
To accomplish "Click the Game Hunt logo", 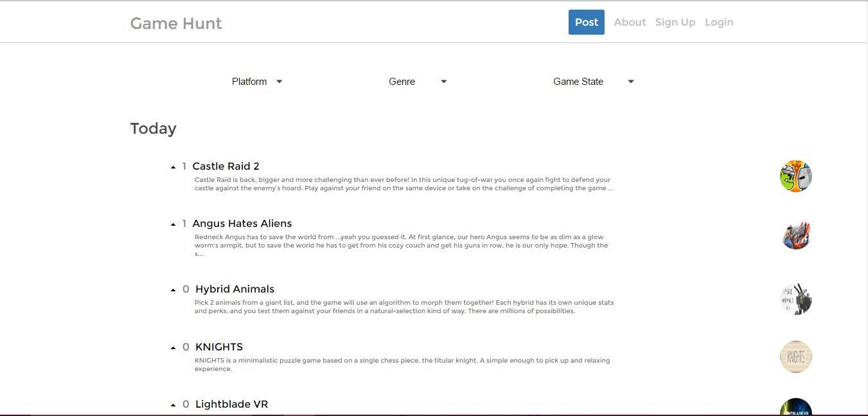I will click(175, 23).
